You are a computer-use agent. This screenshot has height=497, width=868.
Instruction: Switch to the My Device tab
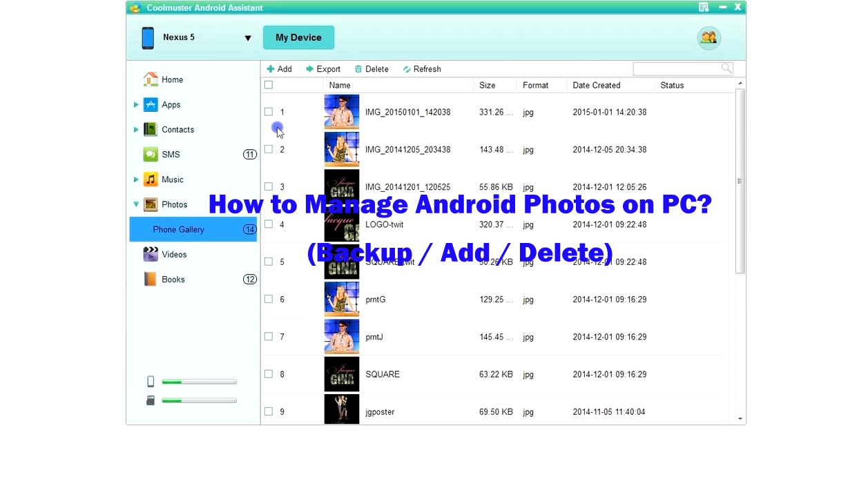pyautogui.click(x=298, y=38)
